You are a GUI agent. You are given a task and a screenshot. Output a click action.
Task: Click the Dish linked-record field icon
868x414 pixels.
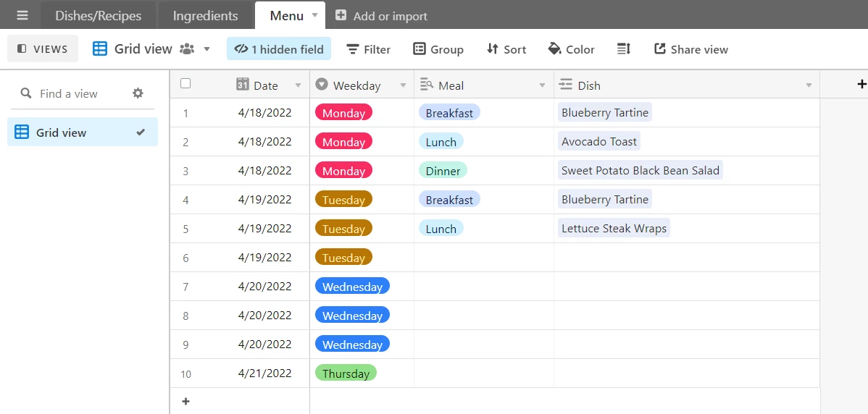click(x=565, y=85)
